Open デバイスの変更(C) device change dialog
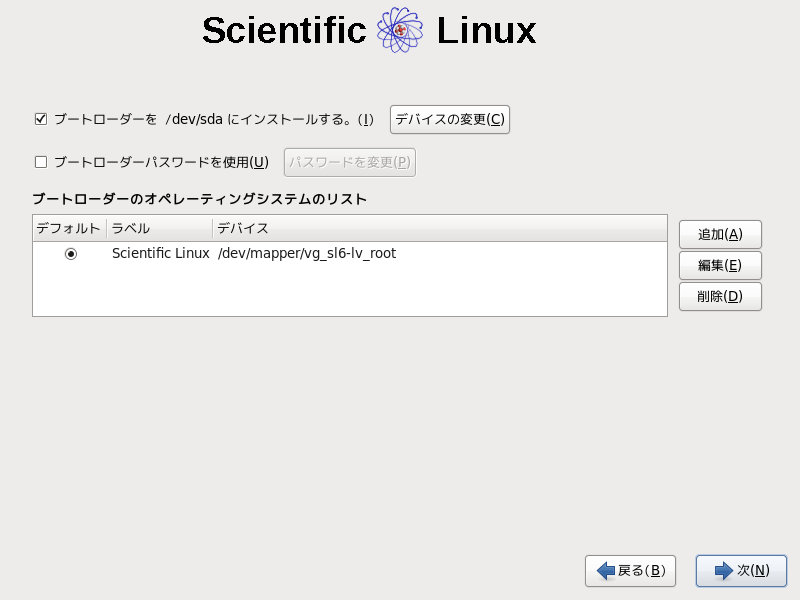Image resolution: width=800 pixels, height=600 pixels. 450,120
